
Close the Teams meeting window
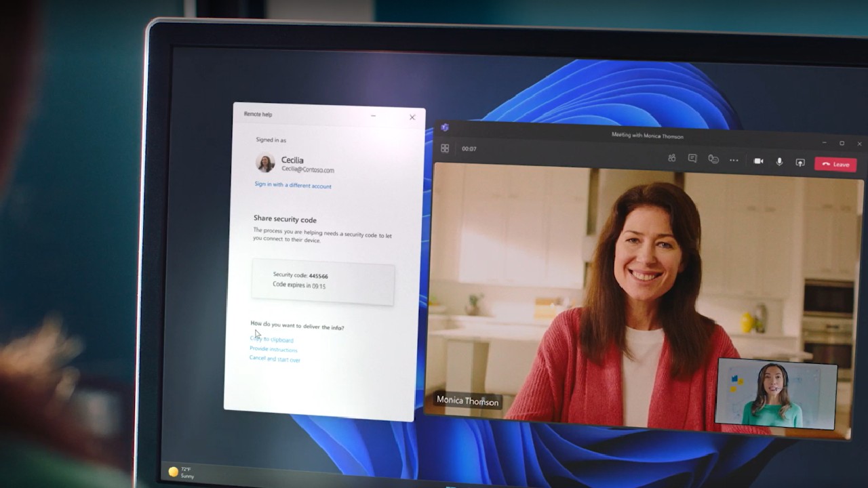click(x=859, y=144)
